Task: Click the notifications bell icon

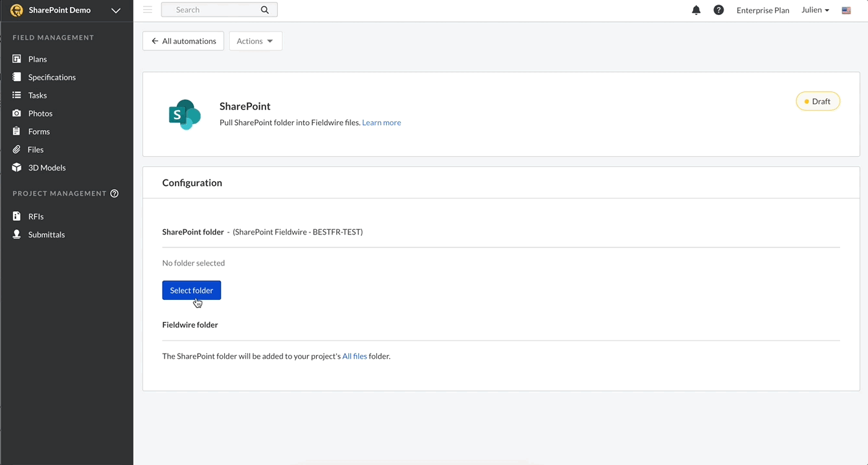Action: click(x=696, y=10)
